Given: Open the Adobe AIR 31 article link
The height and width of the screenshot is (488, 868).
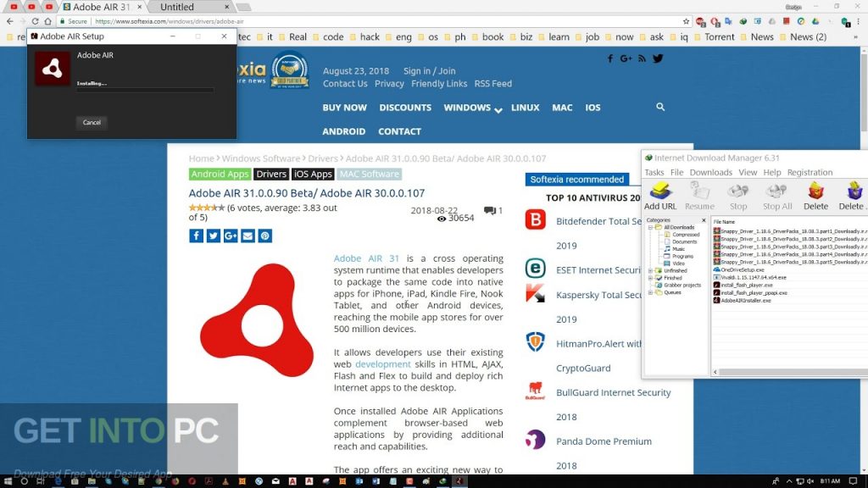Looking at the screenshot, I should coord(366,258).
